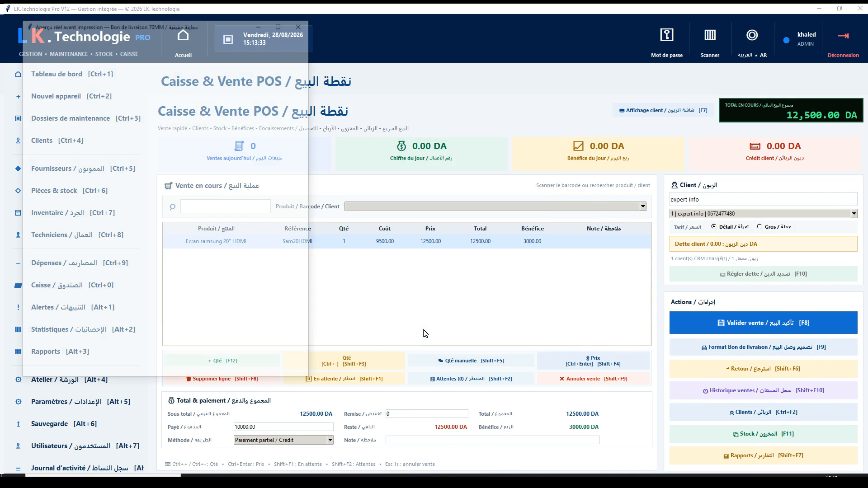Click Supprimer ligne button

222,379
